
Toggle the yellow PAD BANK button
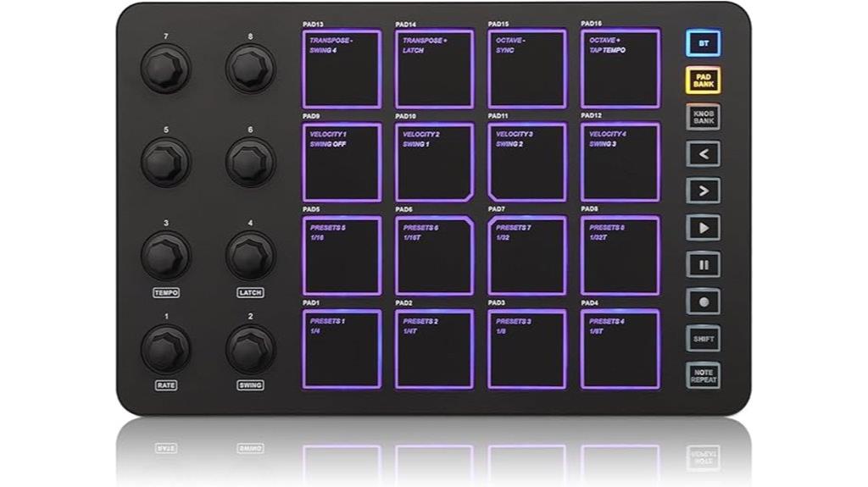(703, 80)
